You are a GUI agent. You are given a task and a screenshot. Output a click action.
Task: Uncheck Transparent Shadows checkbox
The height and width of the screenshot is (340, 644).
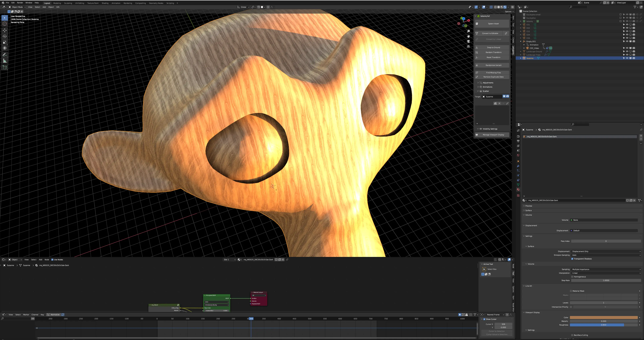[x=572, y=259]
